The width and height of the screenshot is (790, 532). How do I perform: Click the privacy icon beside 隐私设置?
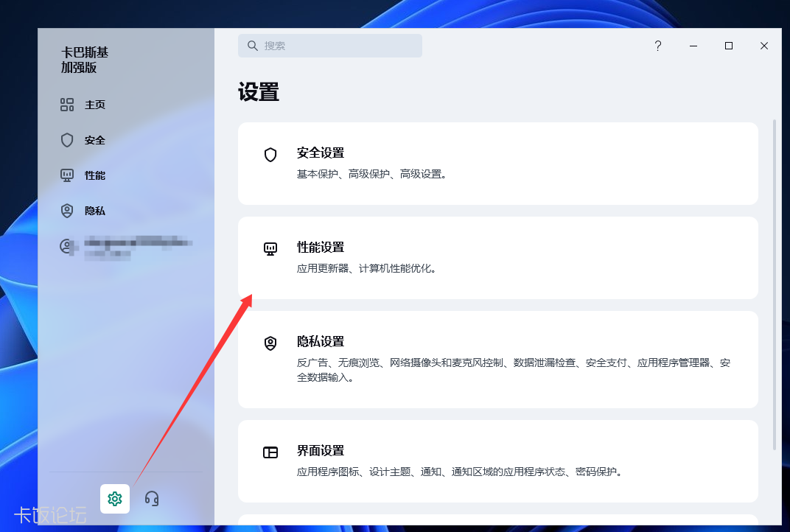pyautogui.click(x=270, y=343)
